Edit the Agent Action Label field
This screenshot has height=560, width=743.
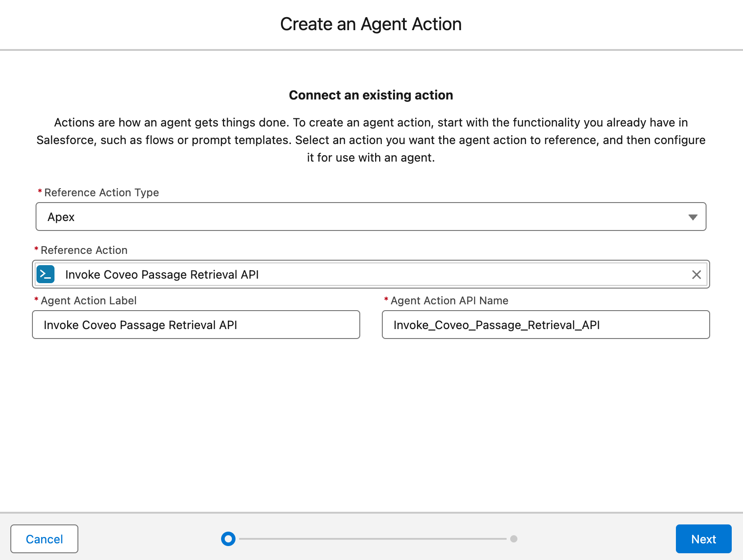click(196, 325)
